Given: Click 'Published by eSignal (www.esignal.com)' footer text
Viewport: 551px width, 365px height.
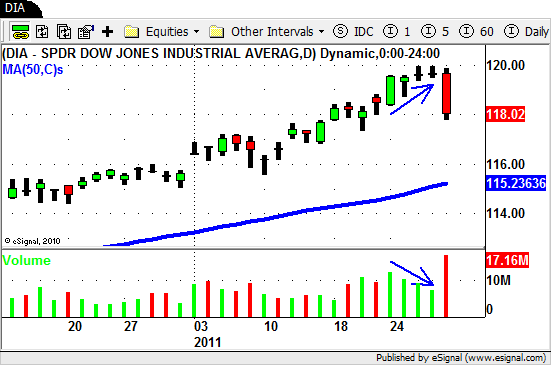Looking at the screenshot, I should click(461, 358).
